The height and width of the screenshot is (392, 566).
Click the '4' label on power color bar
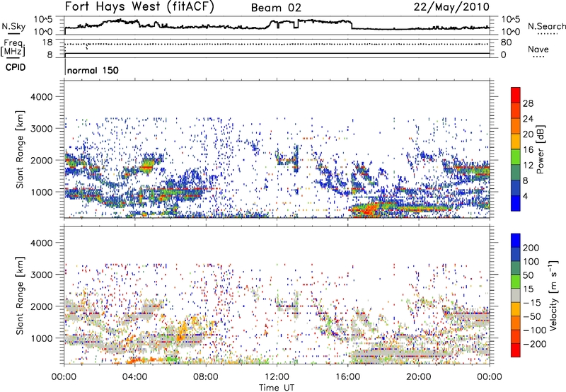(x=526, y=197)
